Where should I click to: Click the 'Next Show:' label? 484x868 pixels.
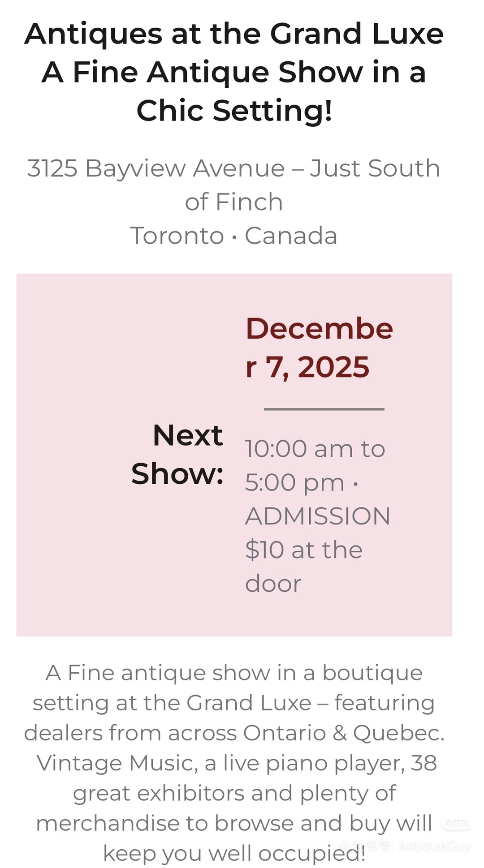point(177,454)
